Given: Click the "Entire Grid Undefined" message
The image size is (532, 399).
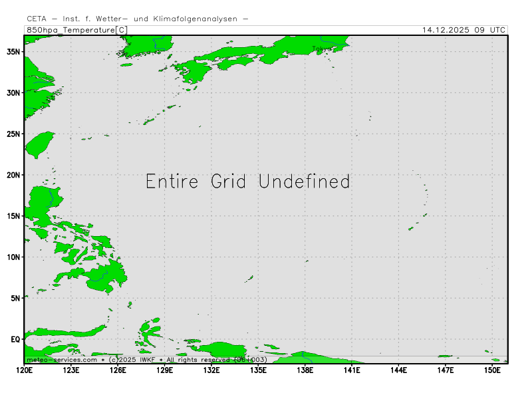Looking at the screenshot, I should point(247,182).
